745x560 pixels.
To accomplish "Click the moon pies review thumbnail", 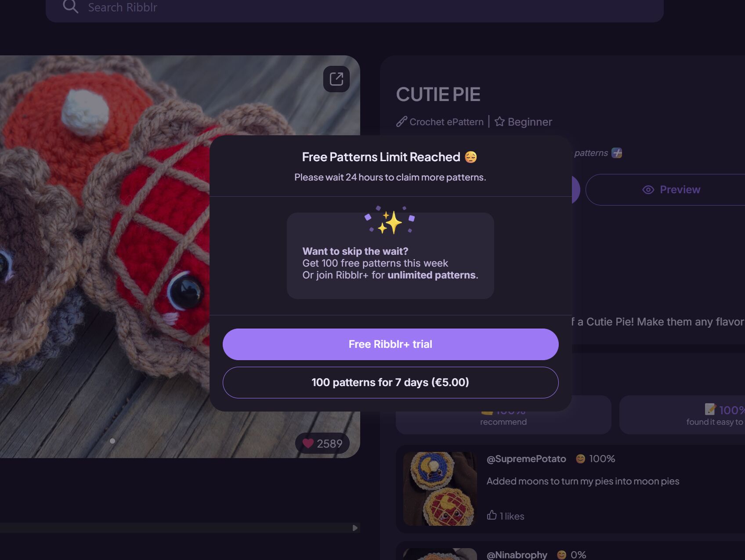I will (x=440, y=489).
